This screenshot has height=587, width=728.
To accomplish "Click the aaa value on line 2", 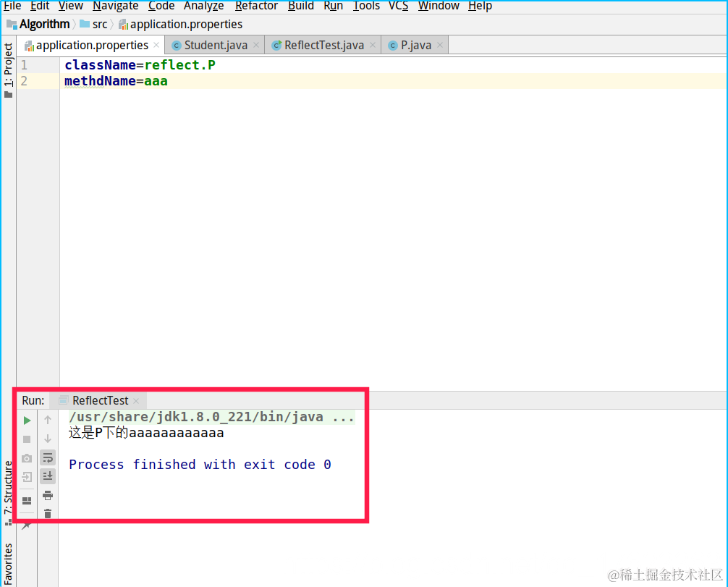I will (156, 81).
